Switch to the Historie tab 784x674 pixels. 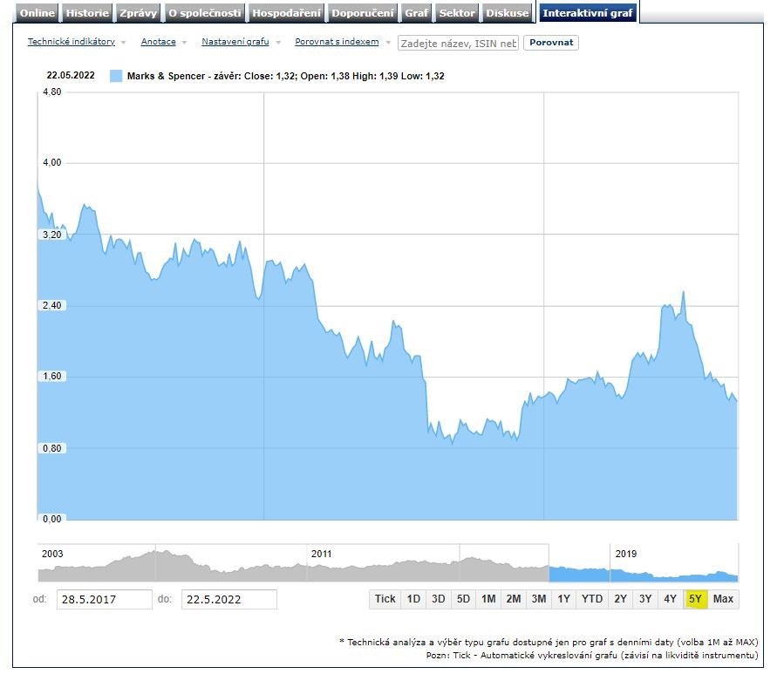tap(88, 13)
